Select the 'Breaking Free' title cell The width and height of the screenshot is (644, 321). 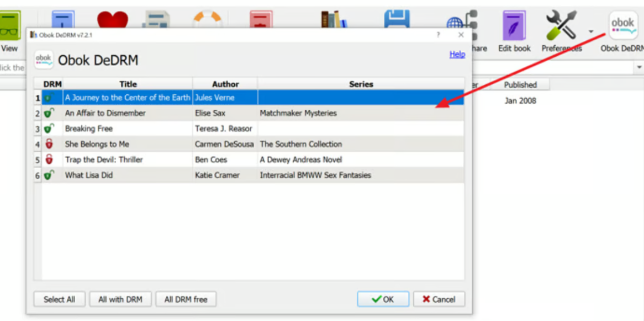(x=128, y=129)
